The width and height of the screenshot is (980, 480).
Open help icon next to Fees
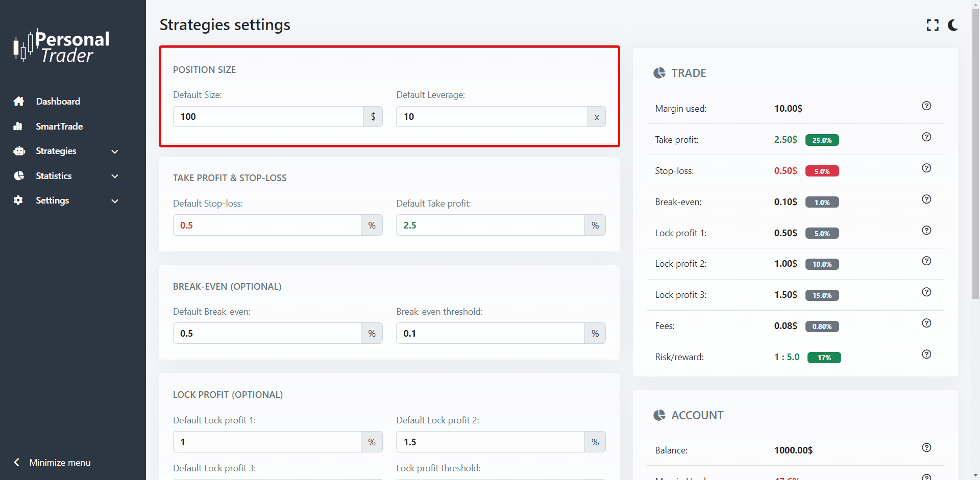coord(926,323)
